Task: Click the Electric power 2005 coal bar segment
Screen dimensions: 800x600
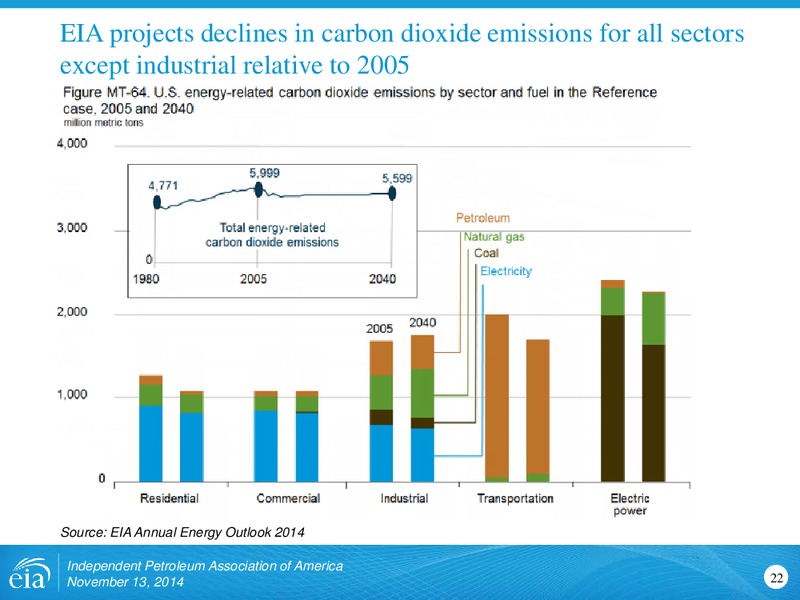Action: (x=613, y=398)
